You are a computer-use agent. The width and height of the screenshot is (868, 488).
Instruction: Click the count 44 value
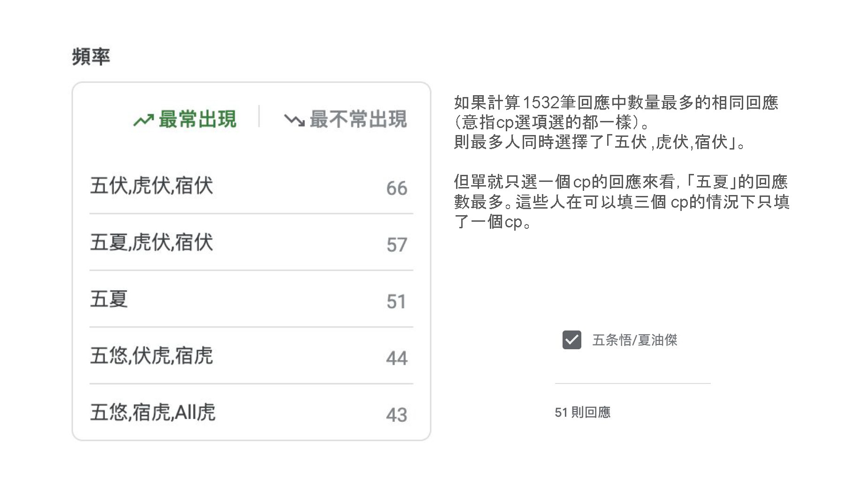[x=396, y=358]
